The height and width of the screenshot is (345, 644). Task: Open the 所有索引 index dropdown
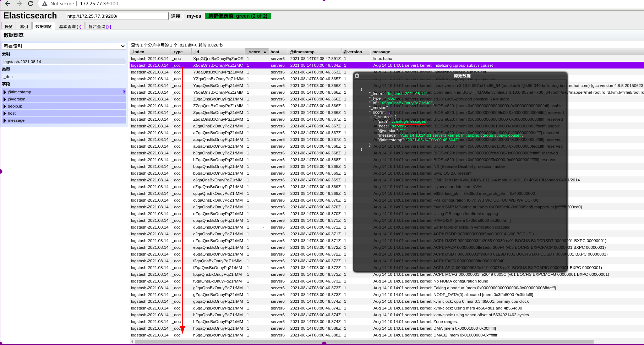tap(64, 46)
